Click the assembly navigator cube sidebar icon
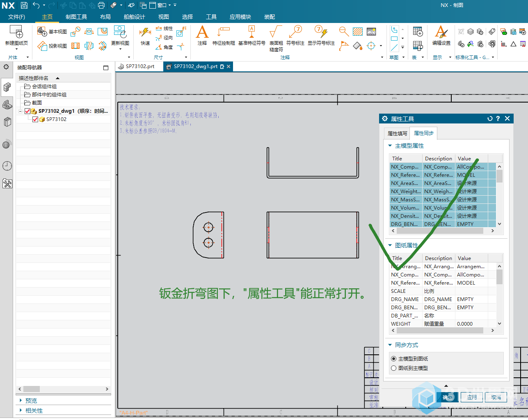The height and width of the screenshot is (420, 528). (x=7, y=87)
